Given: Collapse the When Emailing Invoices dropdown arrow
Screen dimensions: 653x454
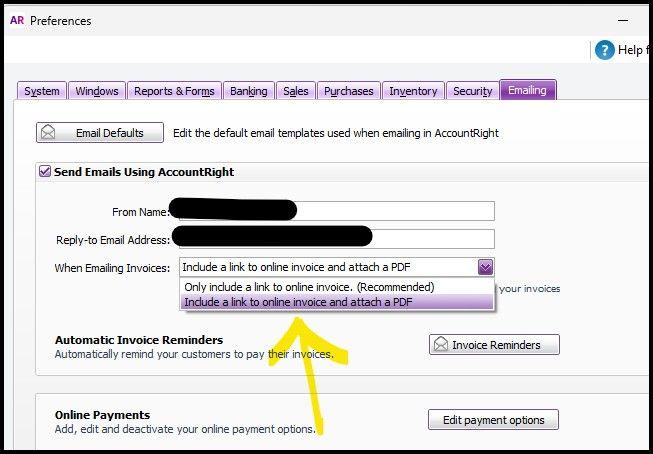Looking at the screenshot, I should pos(485,267).
